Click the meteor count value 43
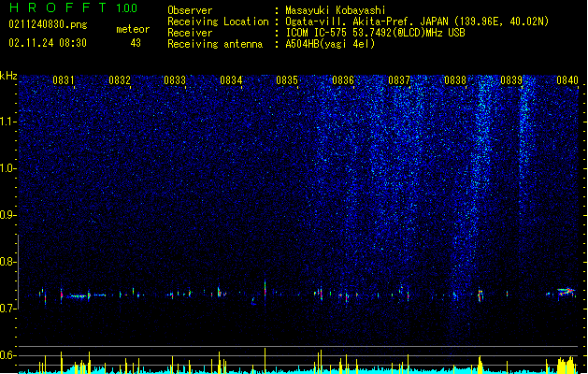Image resolution: width=588 pixels, height=374 pixels. click(x=136, y=43)
